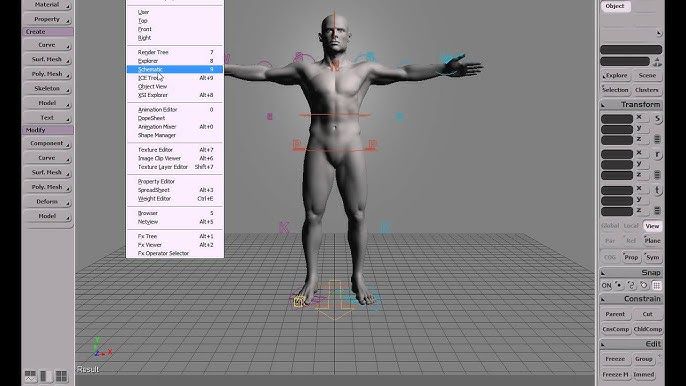Click the XYZ axis indicator in viewport
Viewport: 686px width, 386px height.
pos(102,347)
